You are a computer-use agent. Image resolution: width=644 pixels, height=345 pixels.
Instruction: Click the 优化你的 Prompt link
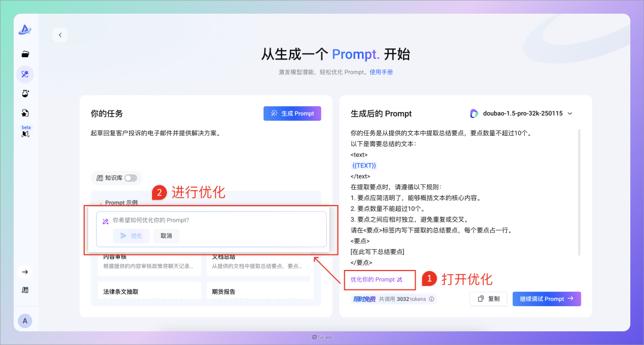point(376,279)
